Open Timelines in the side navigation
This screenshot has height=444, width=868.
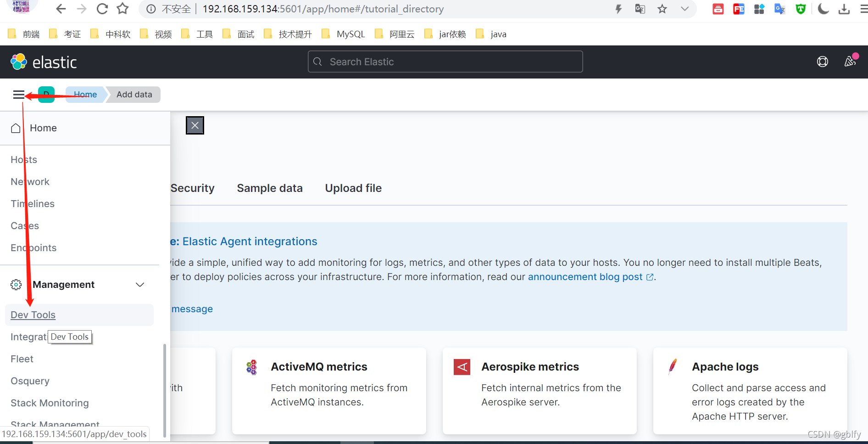pos(33,204)
